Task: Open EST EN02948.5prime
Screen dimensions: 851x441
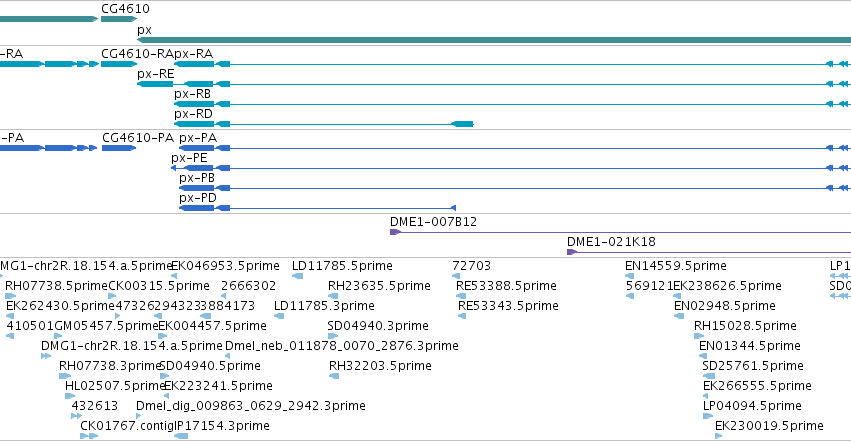Action: [725, 306]
